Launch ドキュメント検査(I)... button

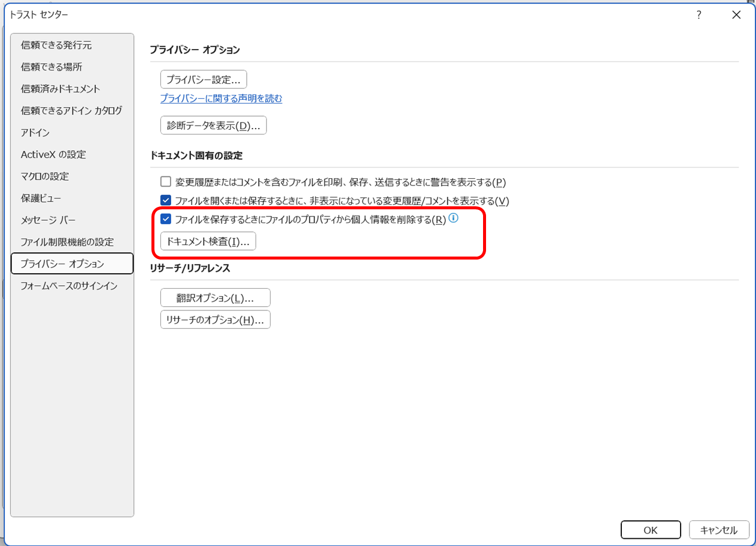tap(208, 242)
